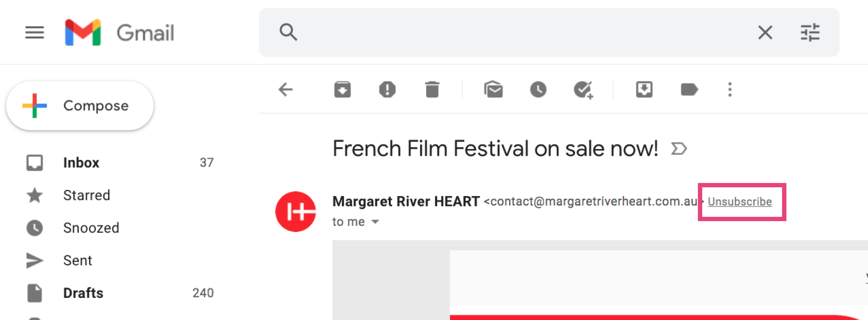
Task: Toggle the importance marker beside subject
Action: 679,149
